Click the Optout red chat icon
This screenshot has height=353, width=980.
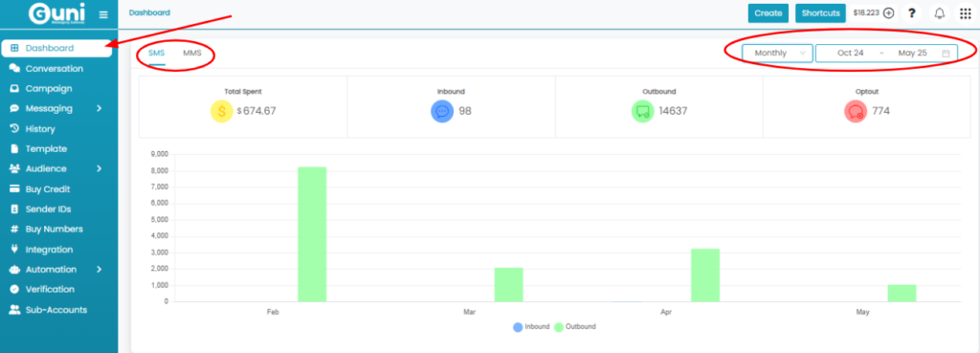coord(856,111)
